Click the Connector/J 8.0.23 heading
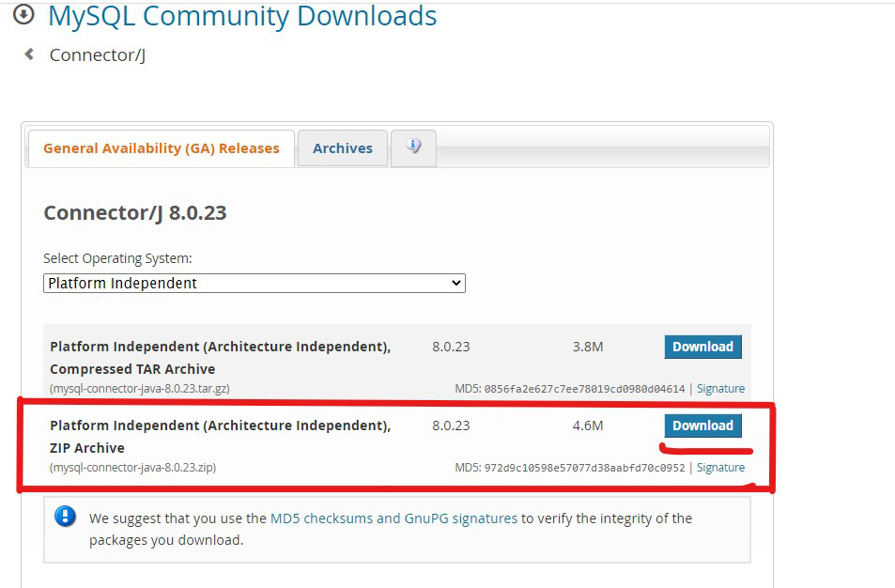The width and height of the screenshot is (895, 588). (135, 213)
